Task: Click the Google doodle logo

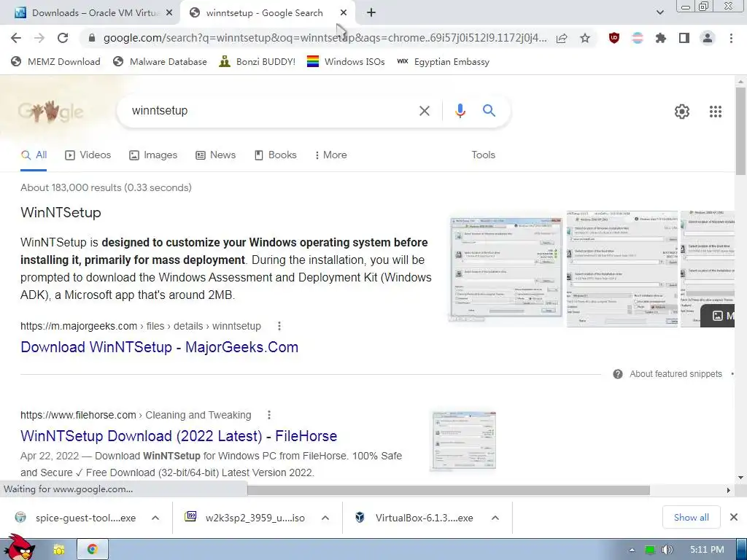Action: [50, 112]
